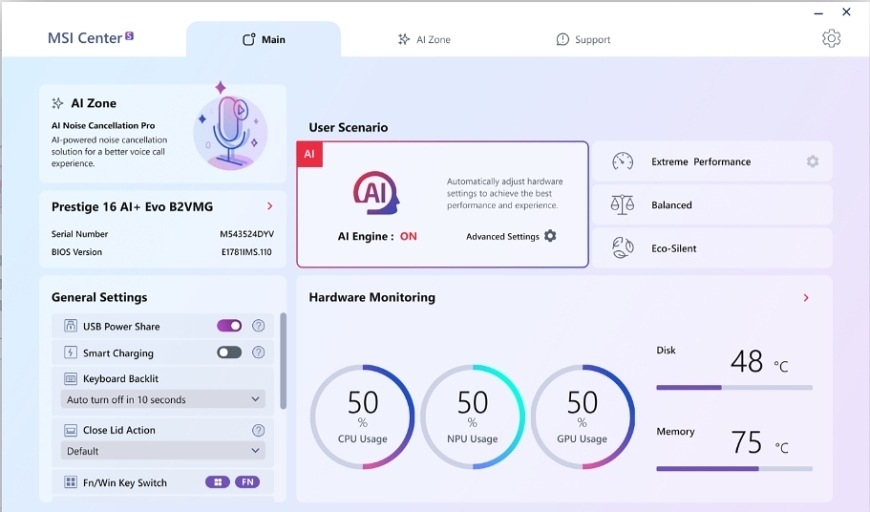This screenshot has height=512, width=870.
Task: Select Eco-Silent user scenario
Action: tap(712, 248)
